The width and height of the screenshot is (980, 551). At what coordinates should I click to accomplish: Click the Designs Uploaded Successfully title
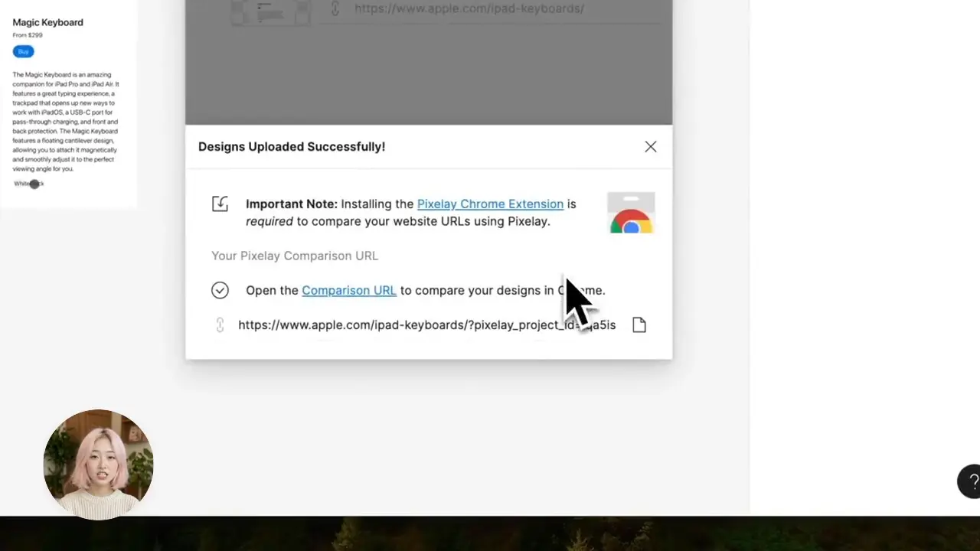pos(291,147)
